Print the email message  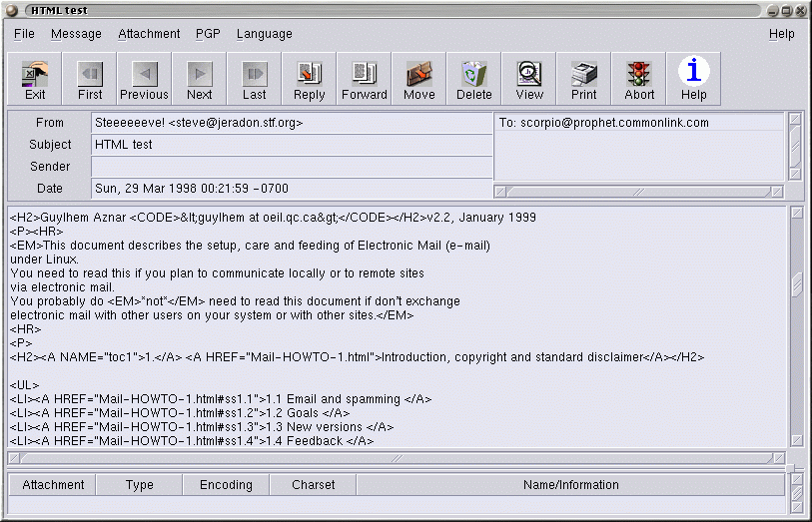(584, 79)
